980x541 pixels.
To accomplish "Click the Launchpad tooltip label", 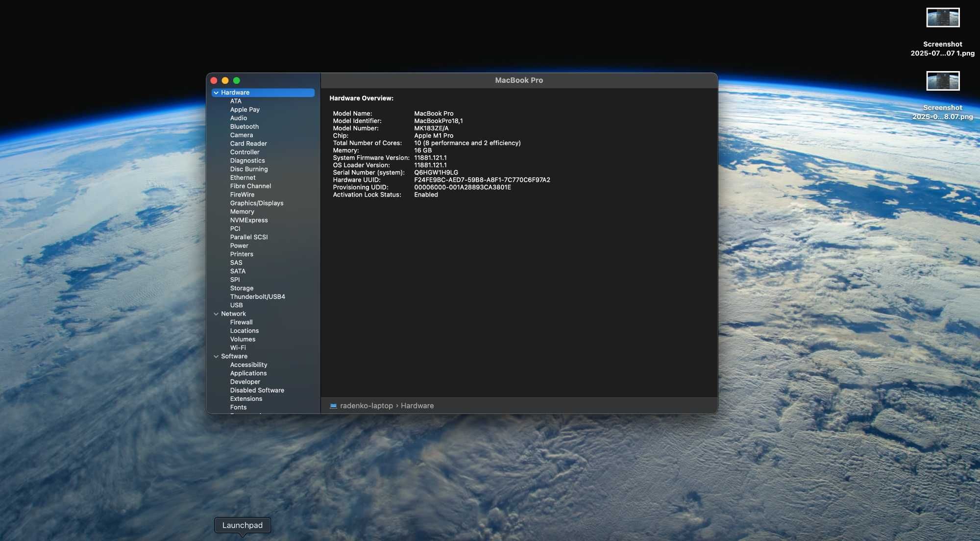I will point(243,525).
